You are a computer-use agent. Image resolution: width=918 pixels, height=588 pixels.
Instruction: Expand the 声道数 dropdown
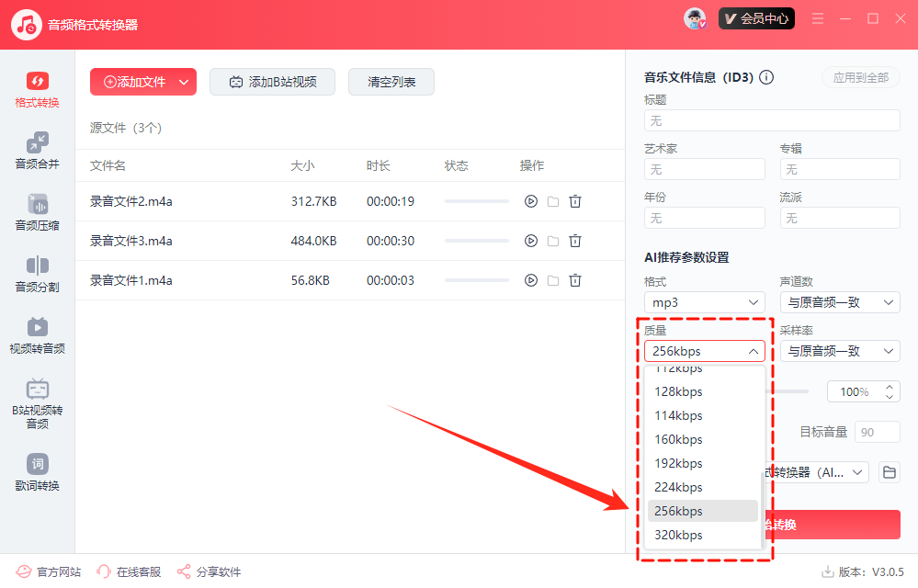click(x=839, y=302)
